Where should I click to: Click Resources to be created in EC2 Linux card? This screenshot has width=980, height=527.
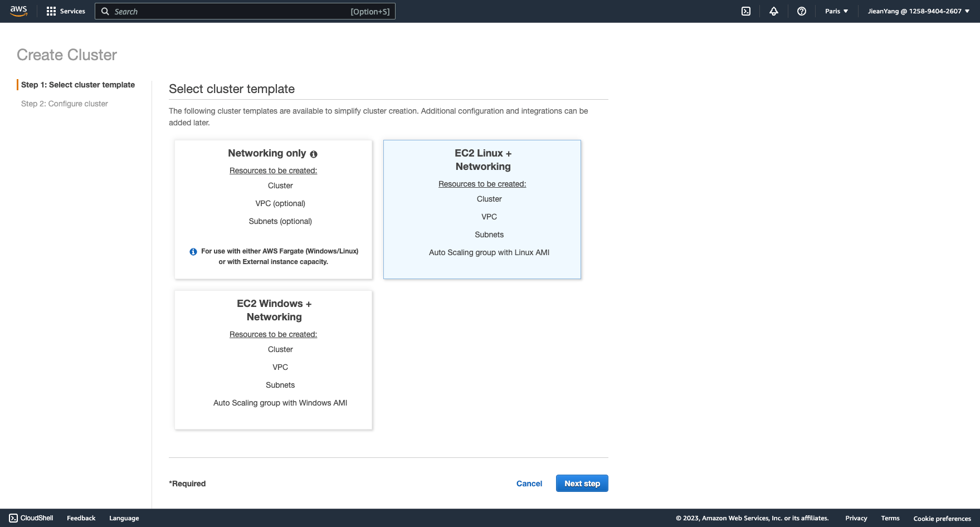pos(482,184)
